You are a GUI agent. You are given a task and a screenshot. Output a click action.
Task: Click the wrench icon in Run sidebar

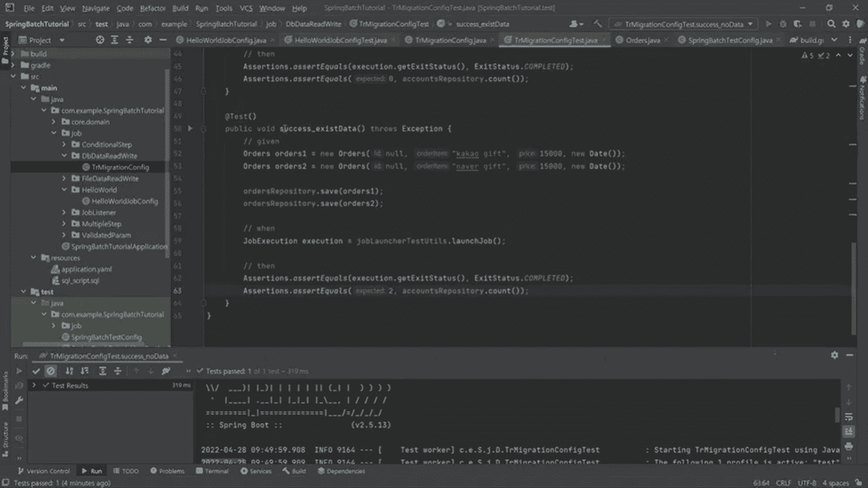pyautogui.click(x=19, y=400)
